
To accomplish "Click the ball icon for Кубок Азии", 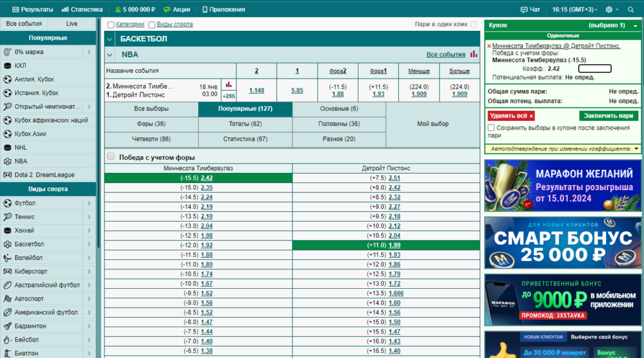I will point(8,134).
